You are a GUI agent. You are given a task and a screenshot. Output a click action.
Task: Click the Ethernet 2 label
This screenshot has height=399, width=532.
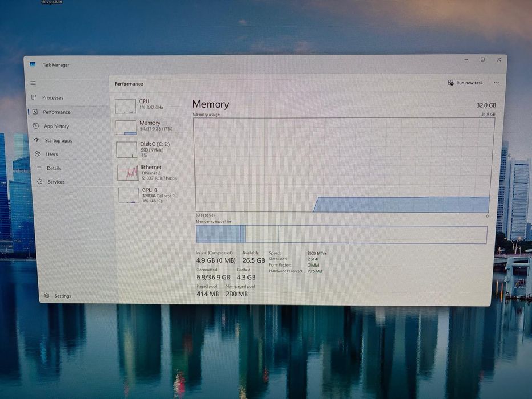tap(151, 173)
